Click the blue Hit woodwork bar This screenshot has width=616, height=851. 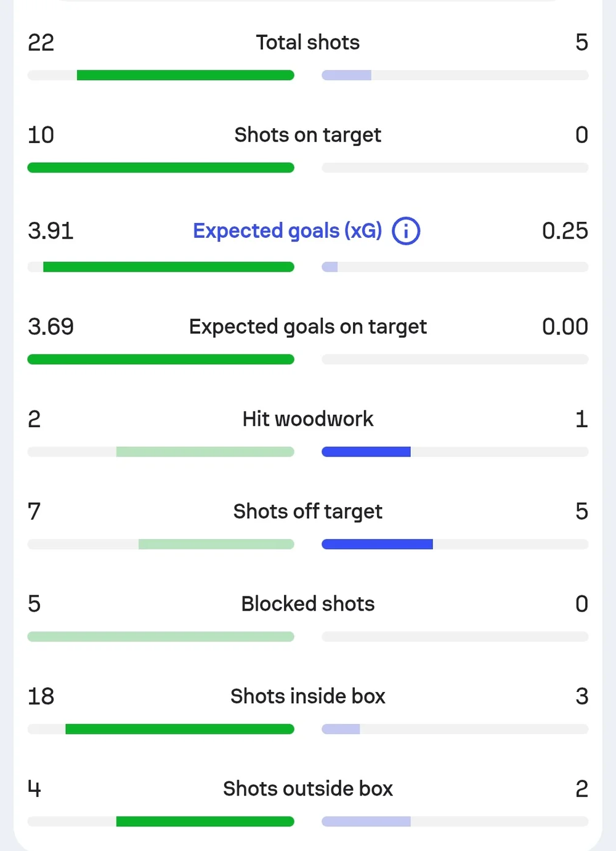(366, 452)
